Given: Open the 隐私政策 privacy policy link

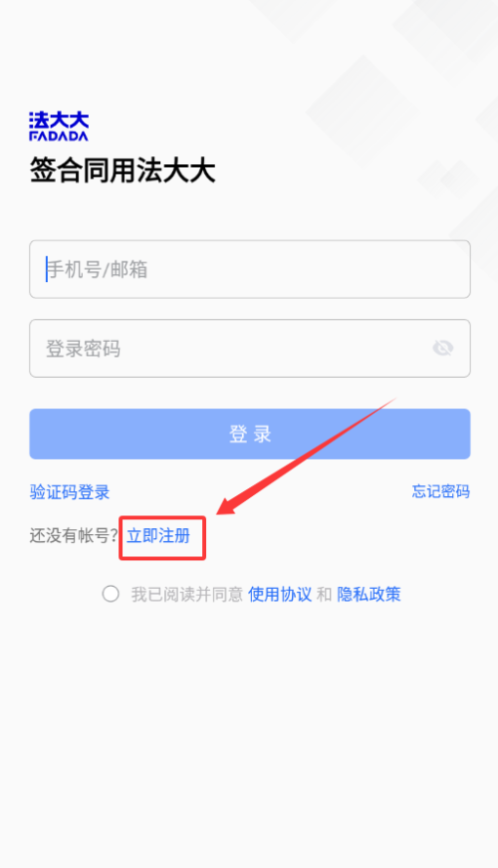Looking at the screenshot, I should point(370,594).
